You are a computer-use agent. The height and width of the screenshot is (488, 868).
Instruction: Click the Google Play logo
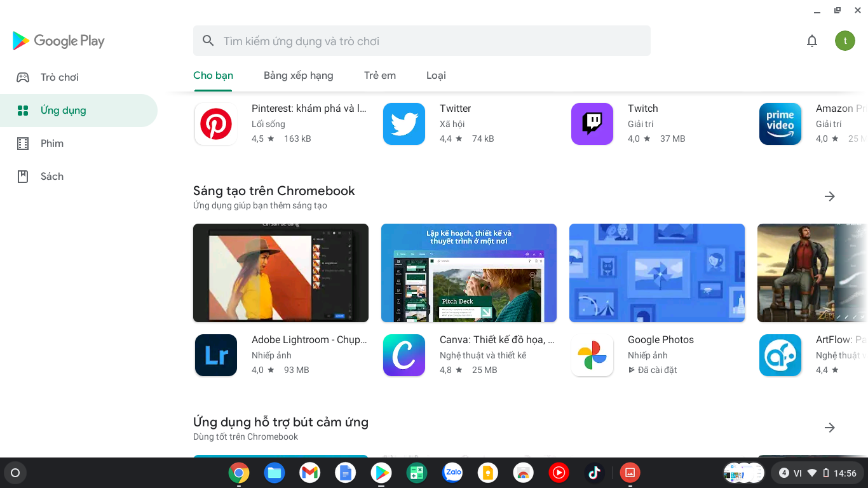pos(58,41)
